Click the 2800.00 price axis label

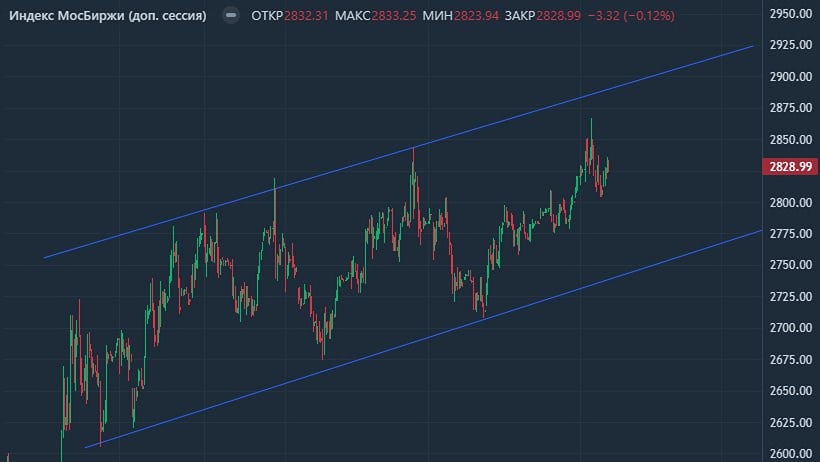click(791, 202)
